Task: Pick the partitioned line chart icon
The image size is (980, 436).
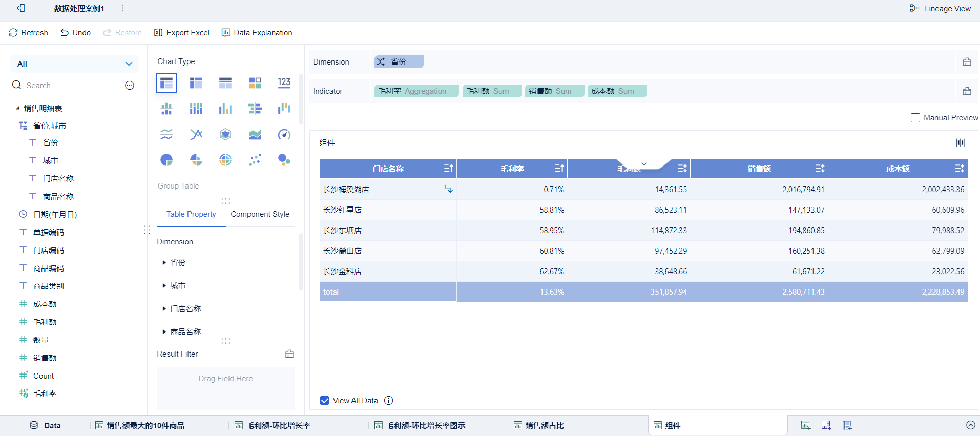Action: coord(166,134)
